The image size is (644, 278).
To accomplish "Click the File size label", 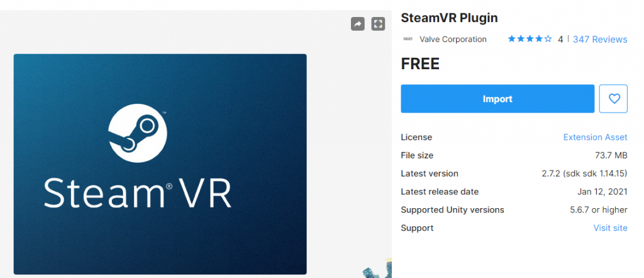I will [x=417, y=155].
